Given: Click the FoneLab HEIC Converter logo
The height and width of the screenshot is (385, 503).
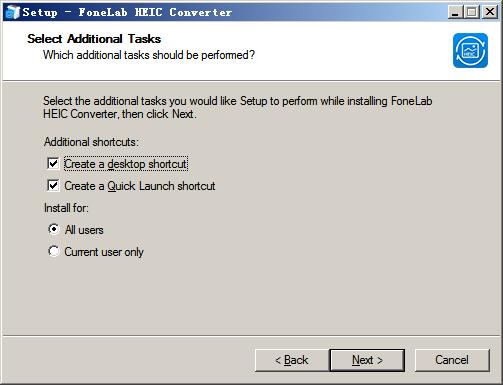Looking at the screenshot, I should [470, 50].
